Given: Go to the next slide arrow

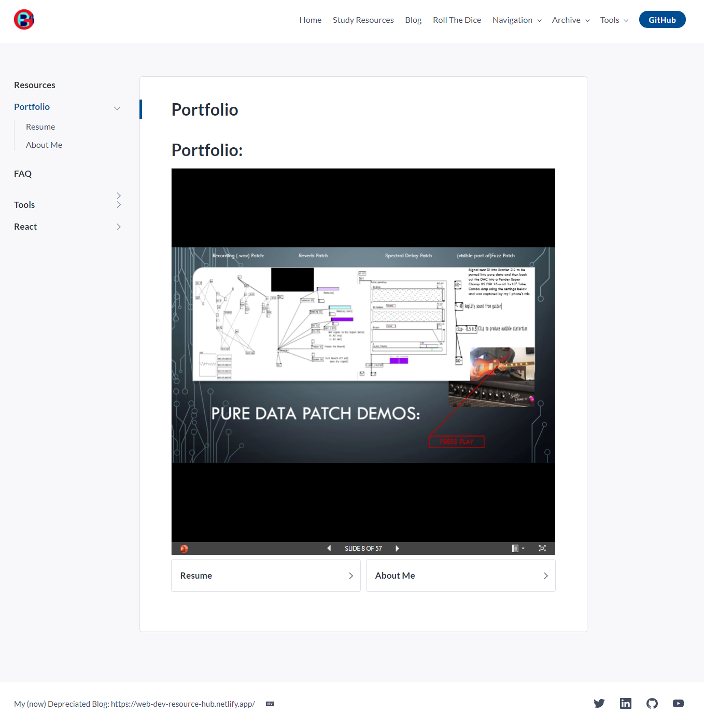Looking at the screenshot, I should (398, 549).
